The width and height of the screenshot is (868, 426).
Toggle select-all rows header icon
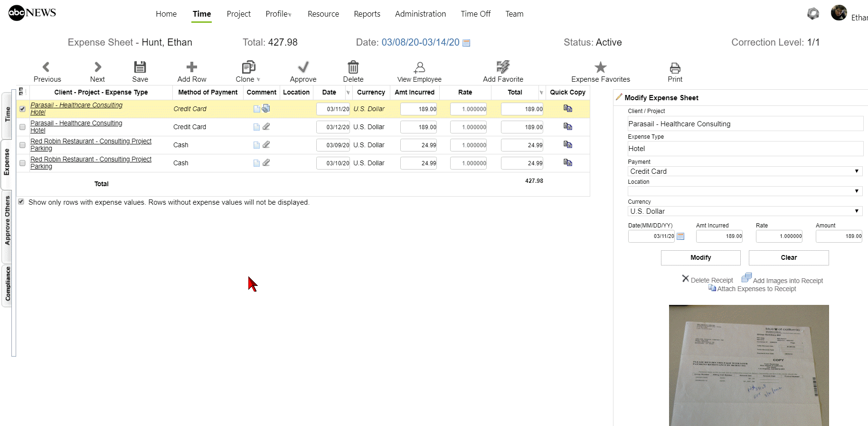click(x=21, y=92)
